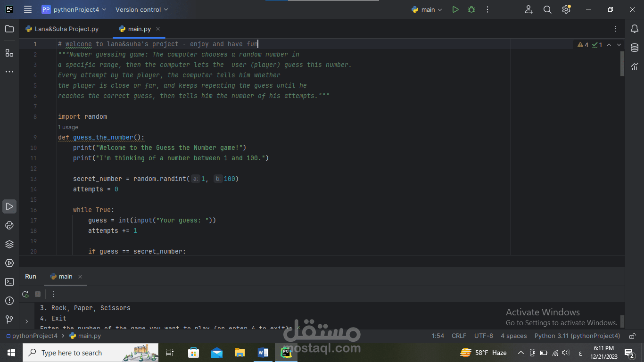The width and height of the screenshot is (644, 362).
Task: Stop the running 'main' process
Action: pos(38,294)
